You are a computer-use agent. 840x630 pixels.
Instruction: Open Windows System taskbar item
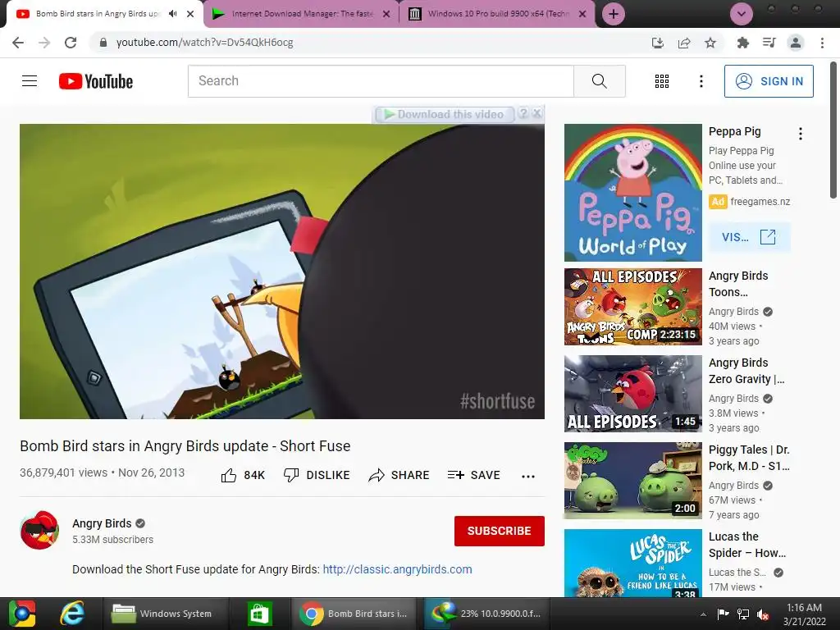click(x=164, y=614)
